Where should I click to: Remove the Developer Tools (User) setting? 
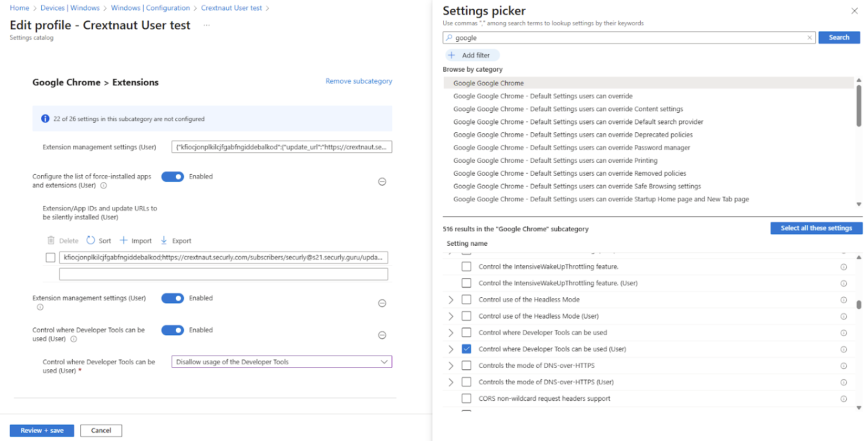tap(382, 335)
